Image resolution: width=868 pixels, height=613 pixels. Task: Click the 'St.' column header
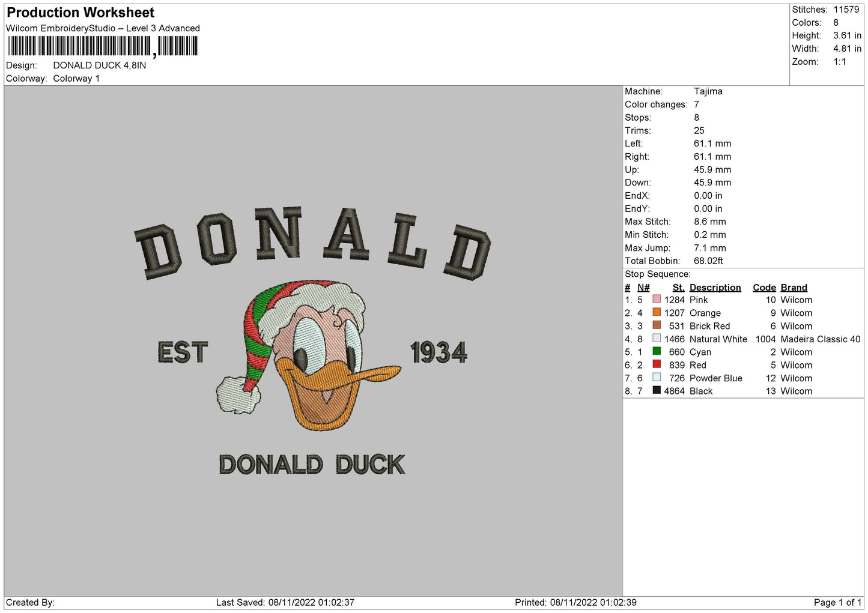tap(678, 288)
